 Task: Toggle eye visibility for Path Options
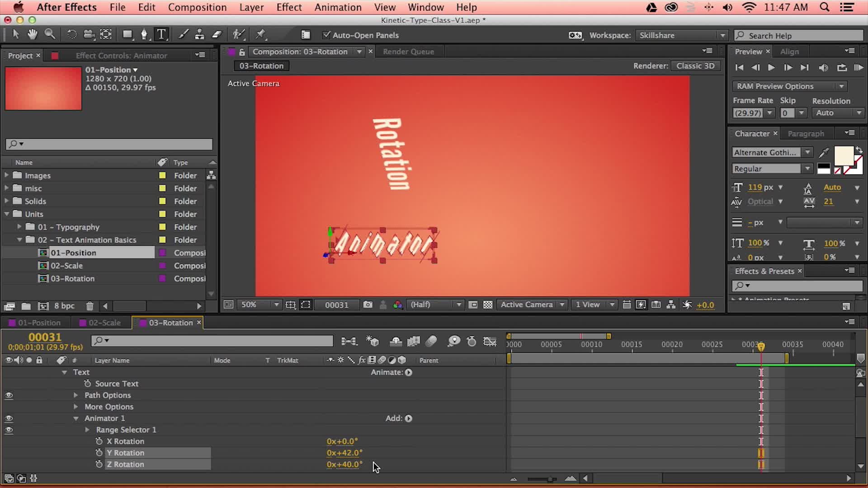tap(9, 395)
